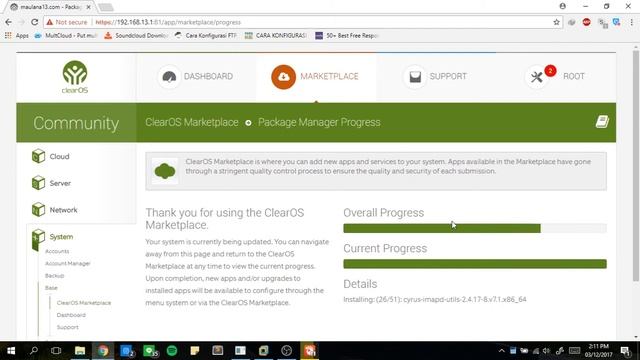Viewport: 640px width, 360px height.
Task: Open Sticky Notes from taskbar
Action: [195, 351]
